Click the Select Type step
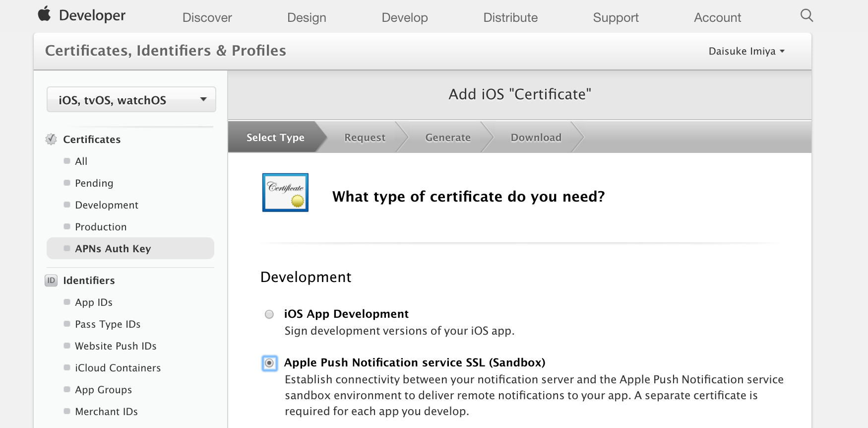 coord(275,138)
